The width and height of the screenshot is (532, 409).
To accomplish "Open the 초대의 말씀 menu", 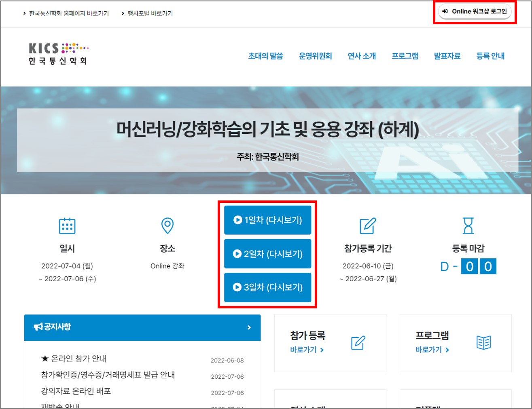I will coord(265,56).
